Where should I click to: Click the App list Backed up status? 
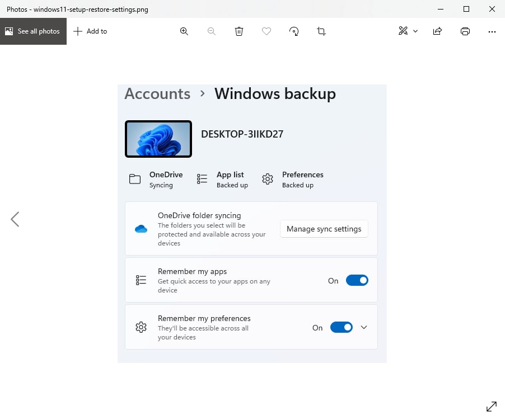[x=232, y=180]
